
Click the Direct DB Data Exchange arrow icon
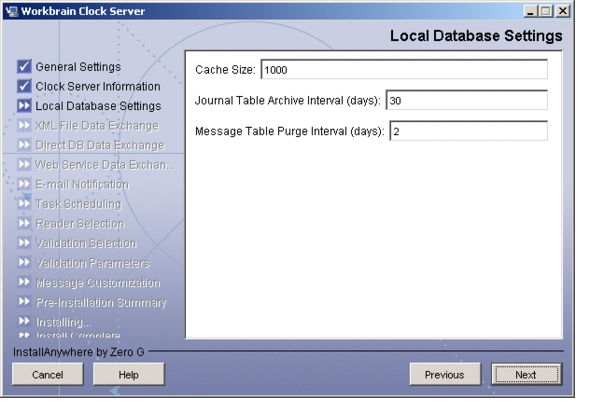pyautogui.click(x=24, y=145)
